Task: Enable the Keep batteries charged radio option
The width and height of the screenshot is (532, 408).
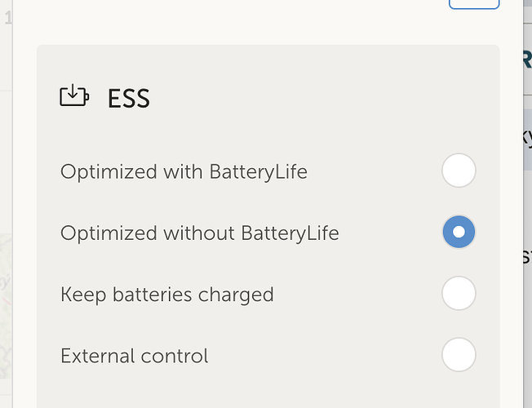Action: (459, 294)
